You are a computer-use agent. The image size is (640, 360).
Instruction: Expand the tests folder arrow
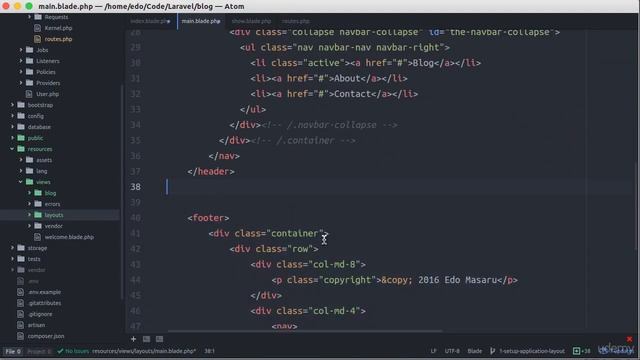12,259
